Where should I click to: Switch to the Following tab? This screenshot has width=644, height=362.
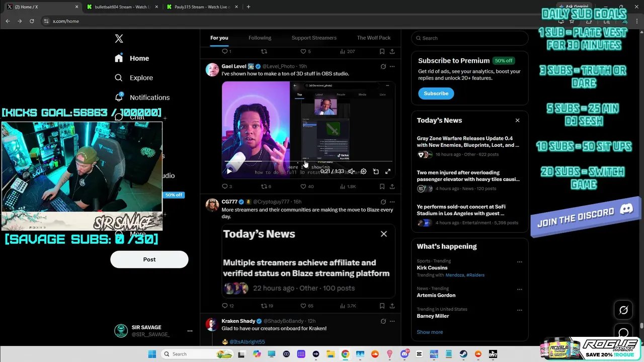(x=260, y=38)
